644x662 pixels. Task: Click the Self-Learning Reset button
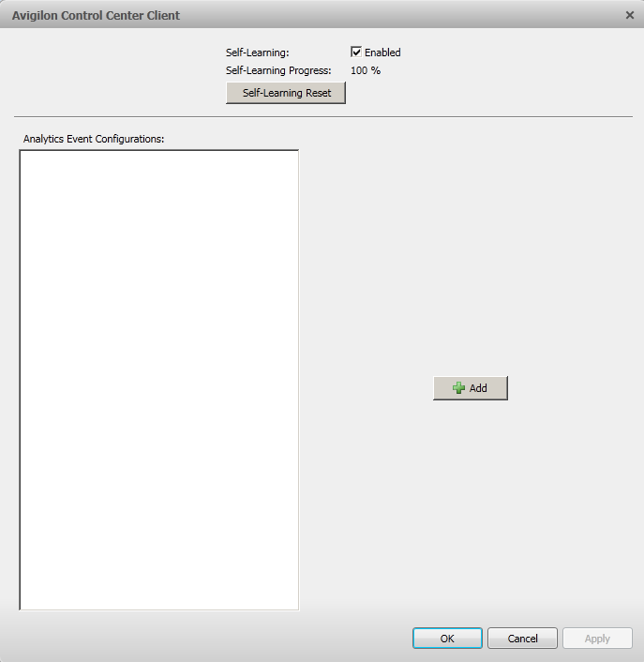point(286,93)
